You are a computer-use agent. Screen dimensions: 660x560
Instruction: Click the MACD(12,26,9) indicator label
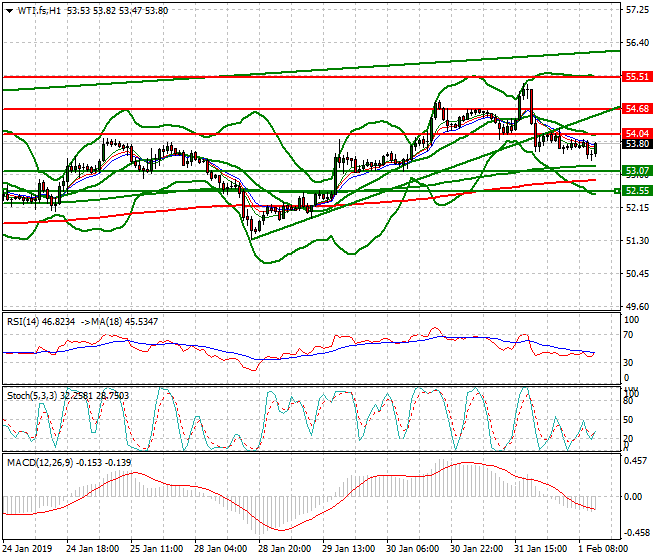pos(40,462)
